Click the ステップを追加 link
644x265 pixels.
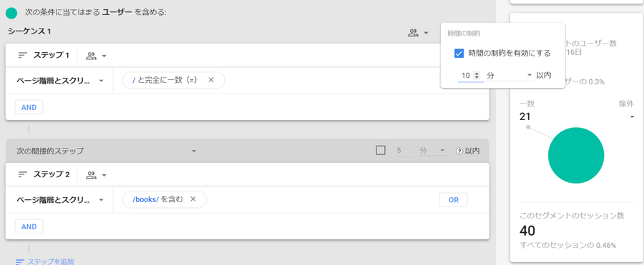pos(45,261)
